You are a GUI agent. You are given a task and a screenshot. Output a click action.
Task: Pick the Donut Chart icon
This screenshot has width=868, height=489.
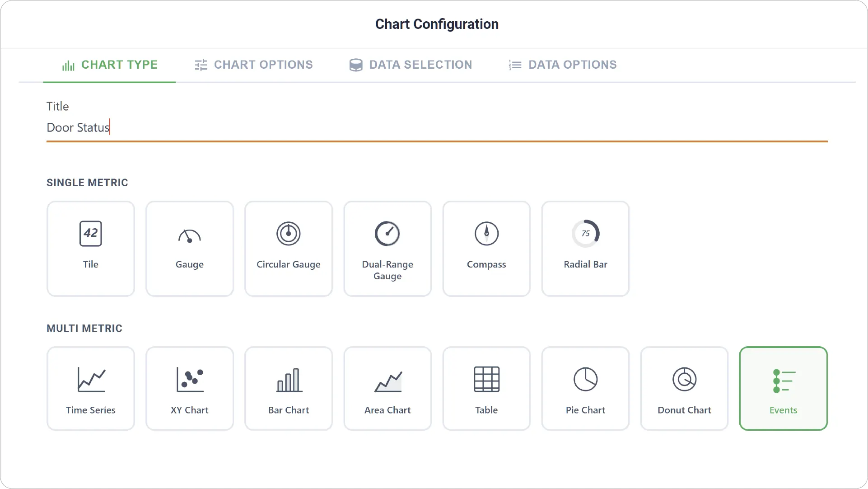[x=684, y=379]
